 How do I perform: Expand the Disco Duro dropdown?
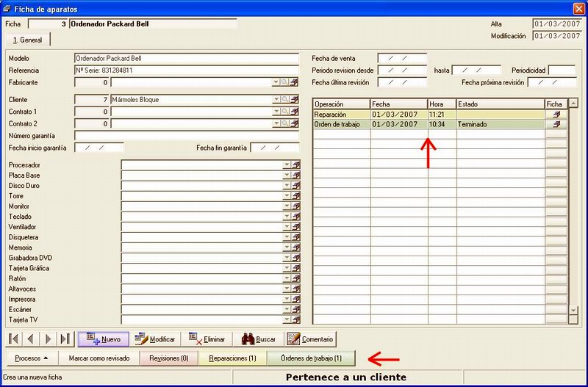pyautogui.click(x=287, y=186)
